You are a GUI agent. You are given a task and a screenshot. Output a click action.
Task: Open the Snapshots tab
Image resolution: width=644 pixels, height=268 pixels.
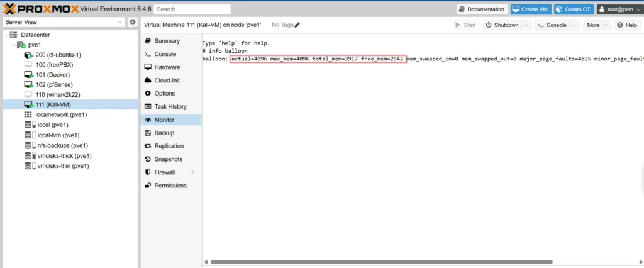171,159
